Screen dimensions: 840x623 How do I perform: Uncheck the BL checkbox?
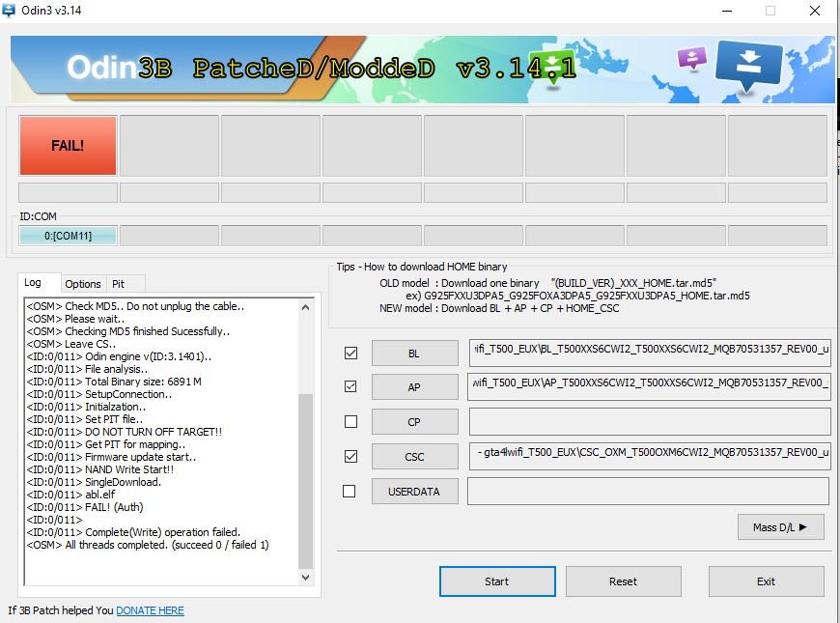(x=350, y=354)
